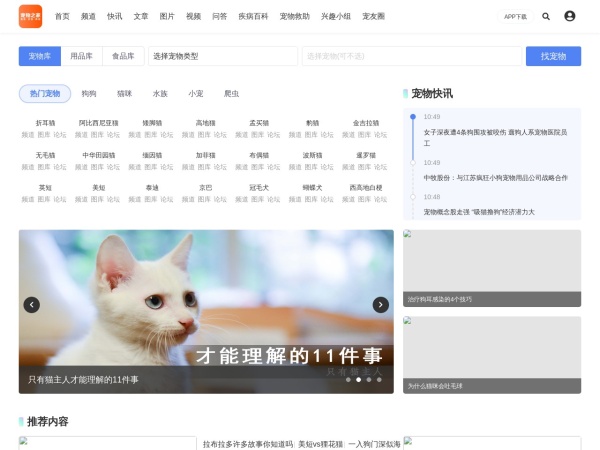The image size is (600, 450).
Task: Click the APP下载 link
Action: pos(515,16)
